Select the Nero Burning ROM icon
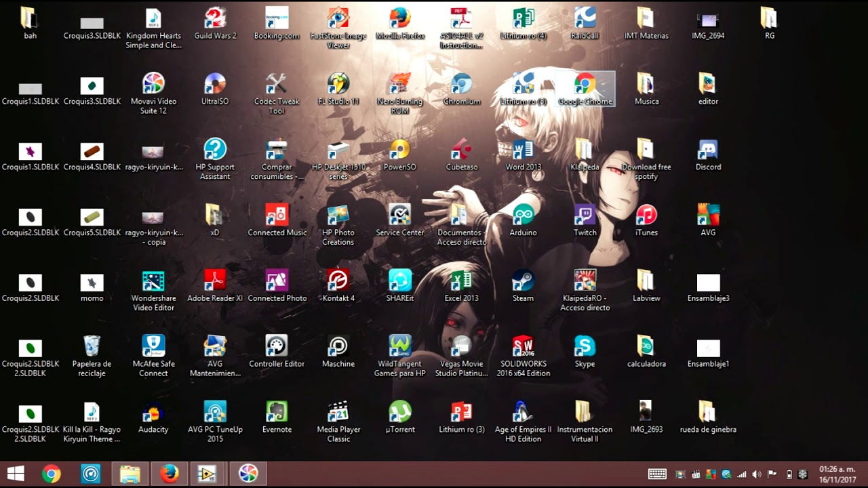868x488 pixels. coord(400,94)
